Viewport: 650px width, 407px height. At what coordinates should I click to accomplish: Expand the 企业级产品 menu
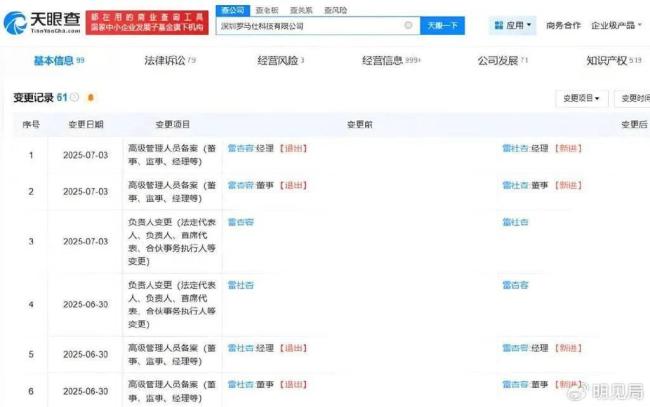point(616,25)
